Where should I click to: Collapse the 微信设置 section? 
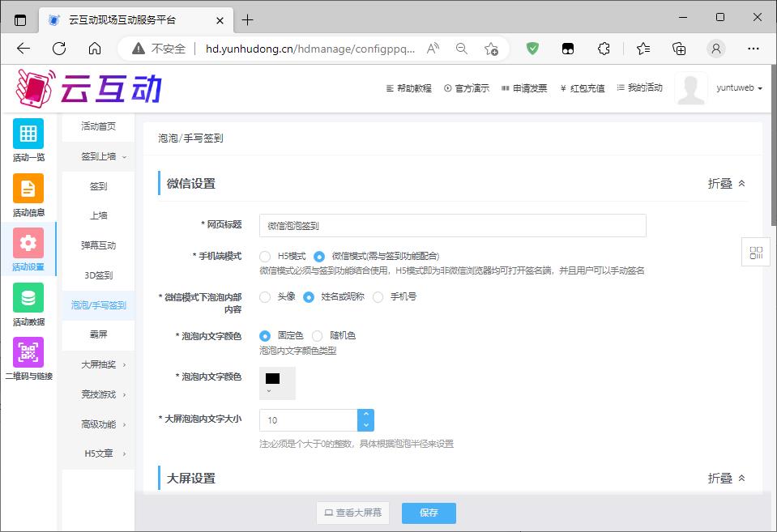(726, 184)
